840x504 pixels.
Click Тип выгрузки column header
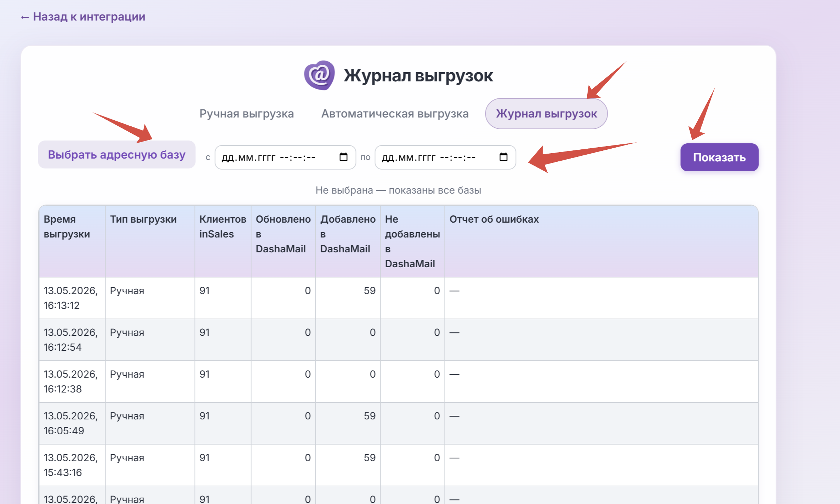pos(150,241)
